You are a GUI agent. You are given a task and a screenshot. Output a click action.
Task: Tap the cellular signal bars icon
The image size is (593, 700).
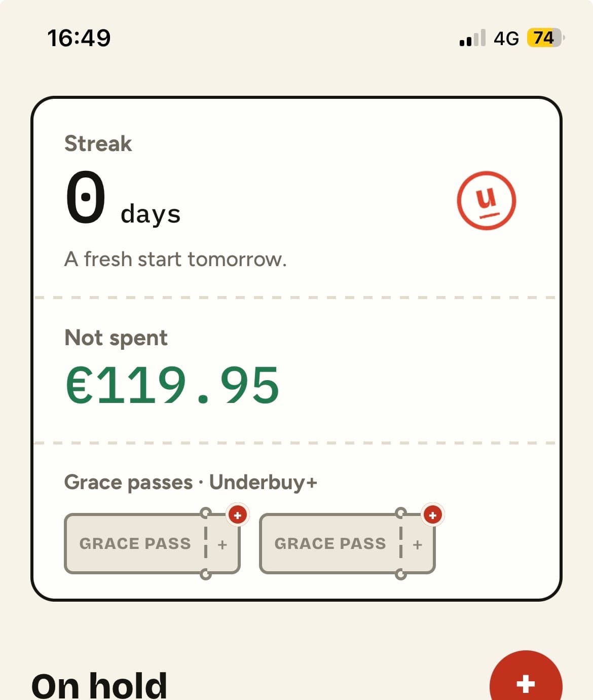point(472,38)
